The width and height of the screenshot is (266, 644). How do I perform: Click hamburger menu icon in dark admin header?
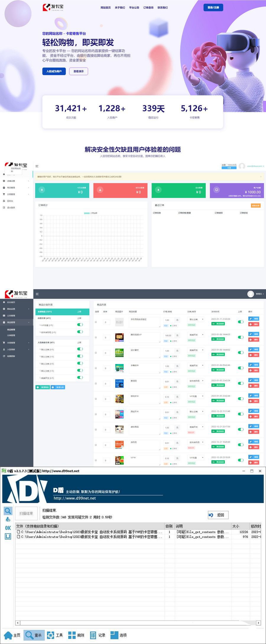[x=37, y=294]
